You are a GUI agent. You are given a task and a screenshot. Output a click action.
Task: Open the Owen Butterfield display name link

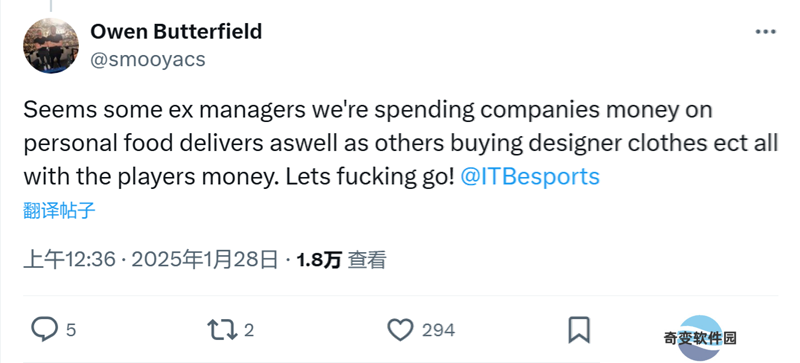(176, 32)
